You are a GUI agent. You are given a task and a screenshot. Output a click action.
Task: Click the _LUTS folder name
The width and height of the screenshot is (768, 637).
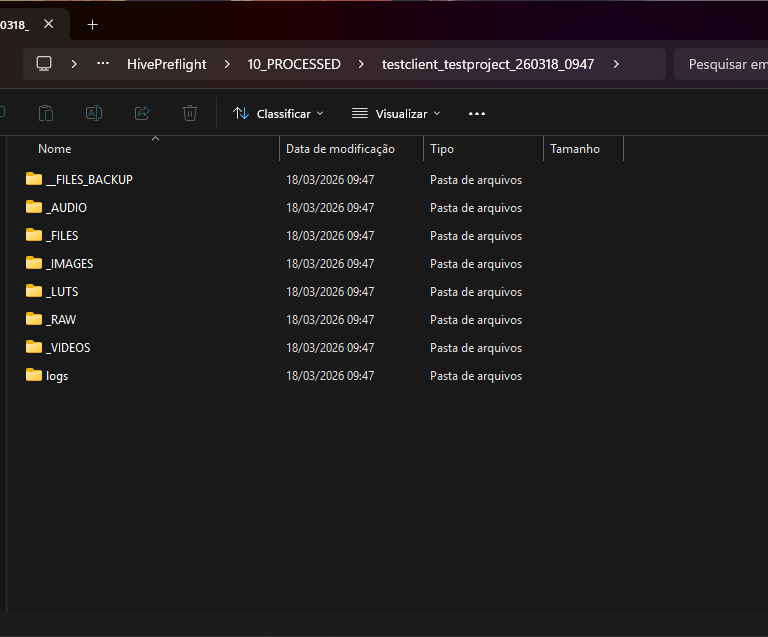coord(62,291)
